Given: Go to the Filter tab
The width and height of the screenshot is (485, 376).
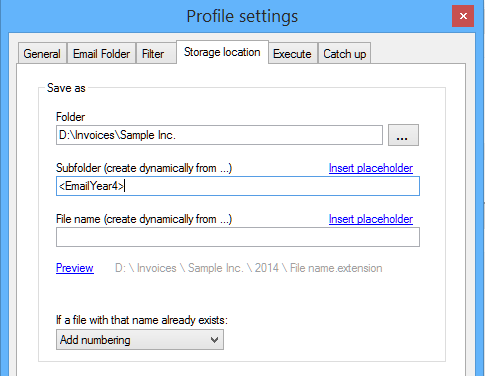Looking at the screenshot, I should [x=156, y=53].
